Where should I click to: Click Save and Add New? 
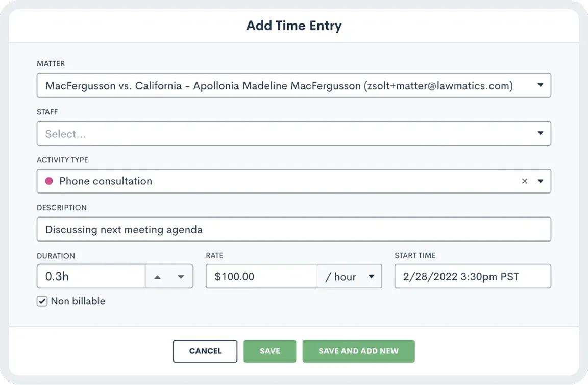358,351
